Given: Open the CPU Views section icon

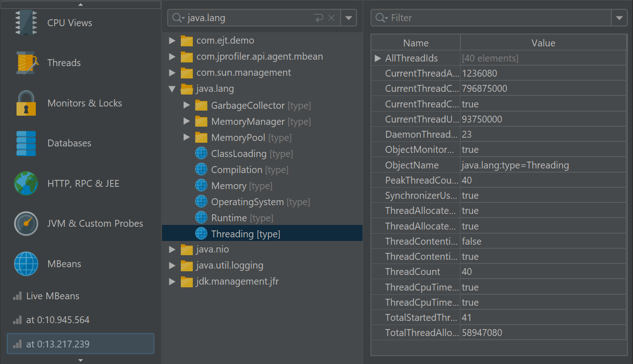Looking at the screenshot, I should point(26,23).
